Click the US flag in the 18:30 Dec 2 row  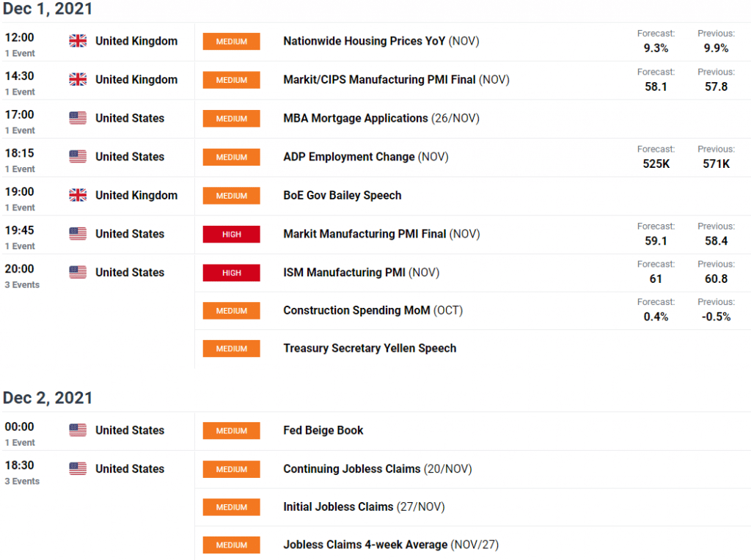(78, 468)
